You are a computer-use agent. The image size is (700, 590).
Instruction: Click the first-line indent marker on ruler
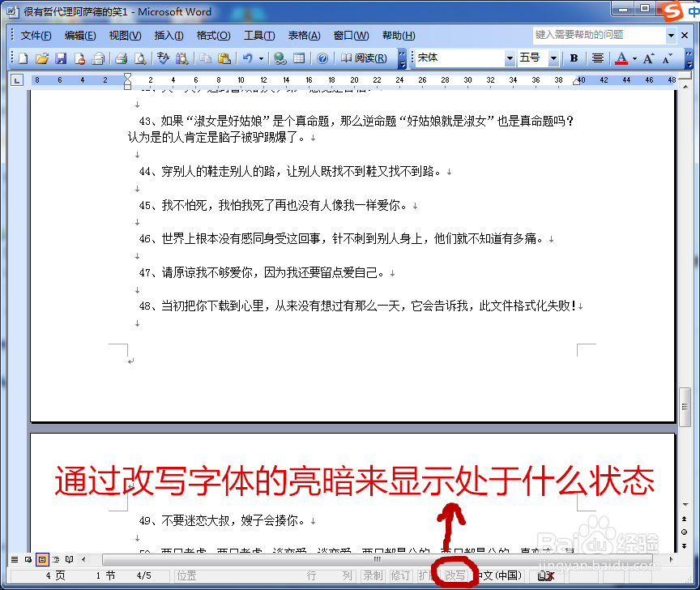click(128, 76)
